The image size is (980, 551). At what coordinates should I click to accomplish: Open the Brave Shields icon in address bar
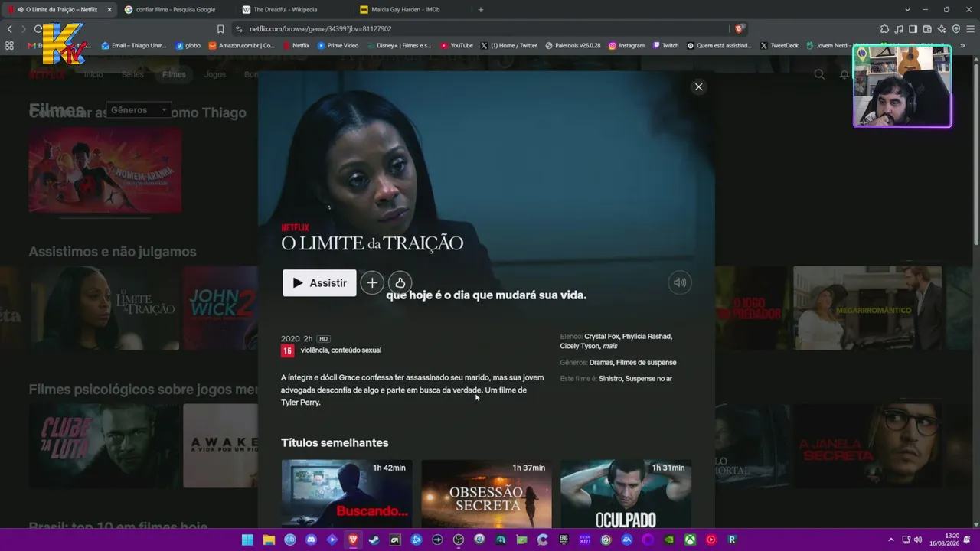739,29
